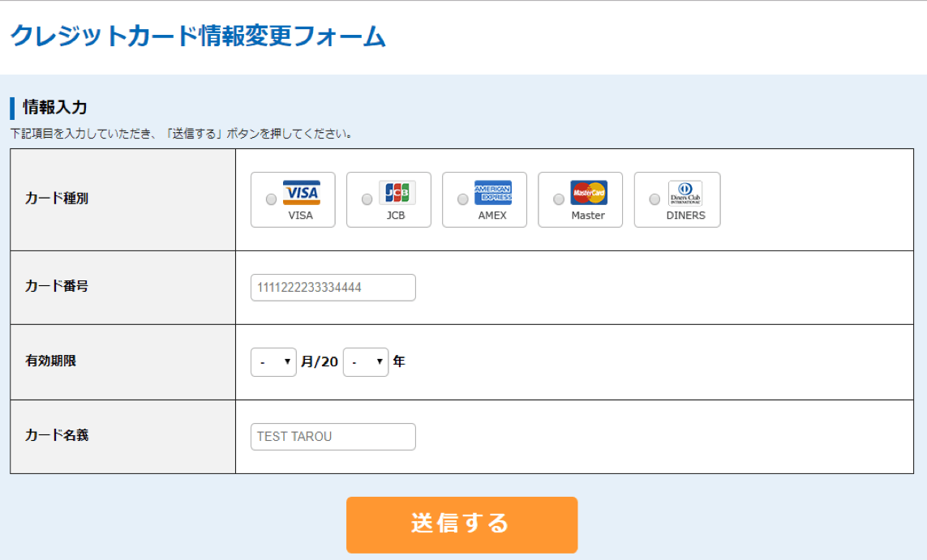
Task: Click the クレジットカード情報変更フォーム page title
Action: [x=198, y=36]
